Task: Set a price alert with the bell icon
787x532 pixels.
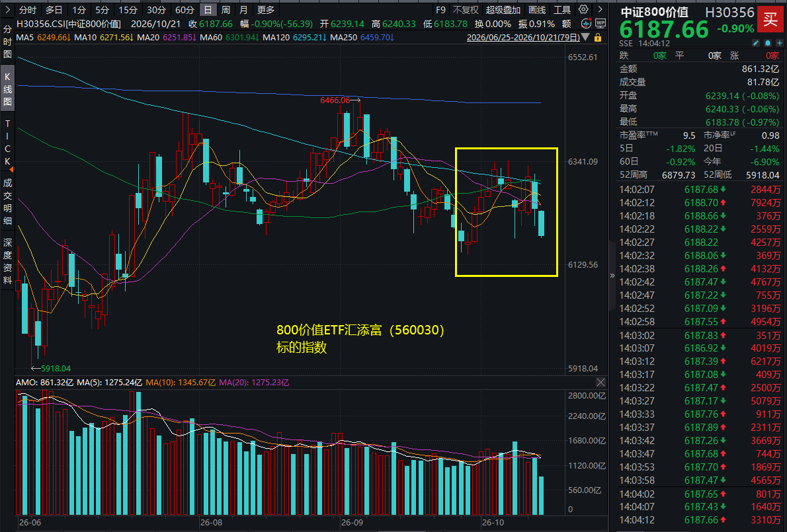Action: 768,44
